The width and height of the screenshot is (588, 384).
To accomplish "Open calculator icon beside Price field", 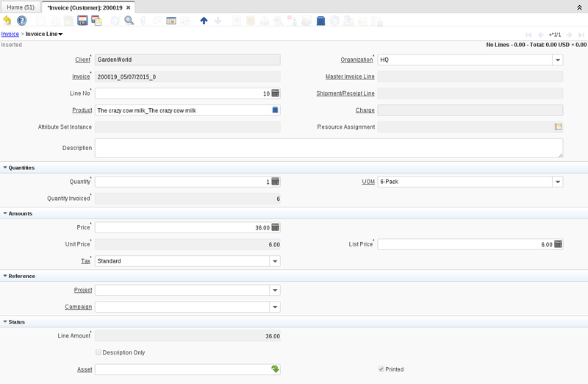I will 275,227.
